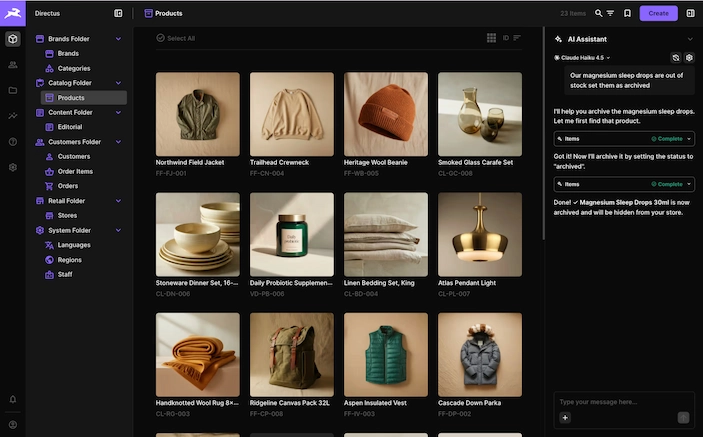The image size is (703, 437).
Task: Open the User Directory module icon
Action: click(x=13, y=65)
